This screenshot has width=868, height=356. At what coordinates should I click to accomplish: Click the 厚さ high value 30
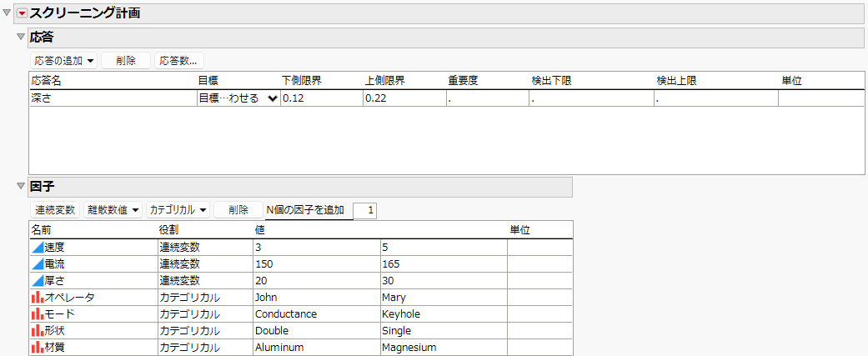pos(443,280)
